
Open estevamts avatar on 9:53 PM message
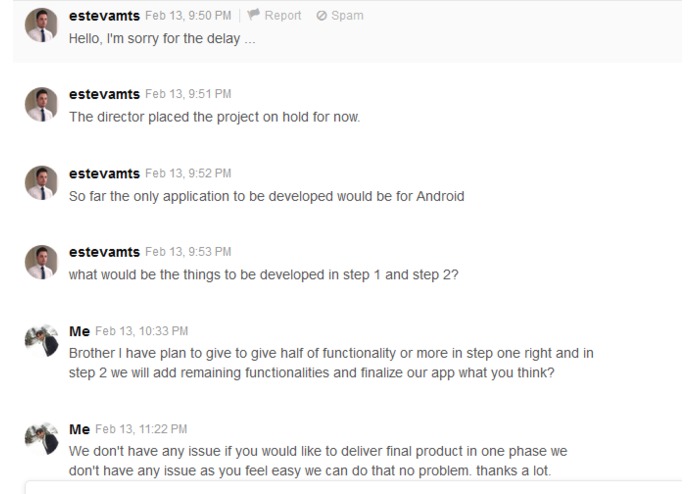[x=41, y=262]
